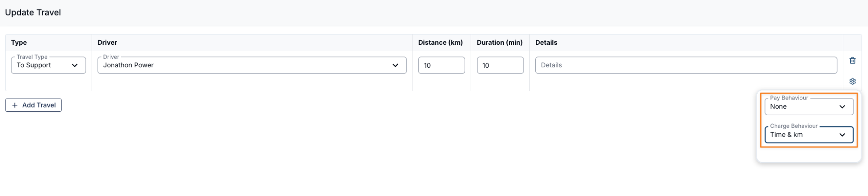Image resolution: width=868 pixels, height=196 pixels.
Task: Click the Driver column header
Action: (x=107, y=43)
